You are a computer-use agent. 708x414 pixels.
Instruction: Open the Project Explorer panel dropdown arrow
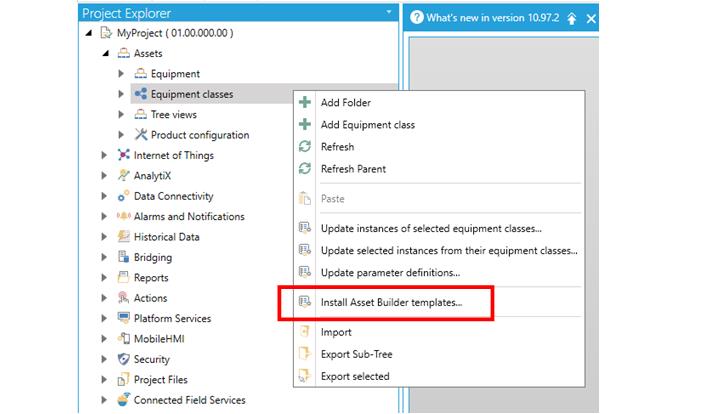(x=388, y=13)
